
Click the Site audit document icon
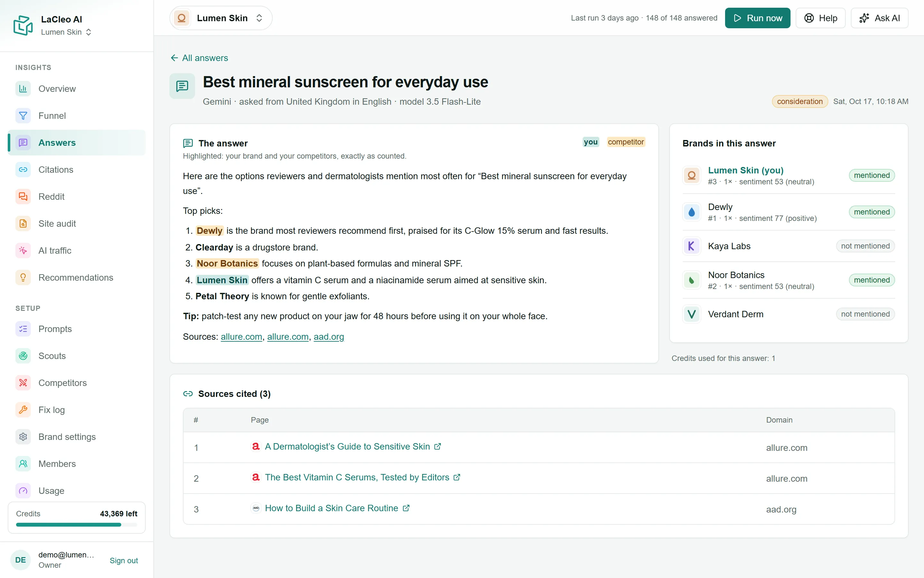(x=23, y=223)
